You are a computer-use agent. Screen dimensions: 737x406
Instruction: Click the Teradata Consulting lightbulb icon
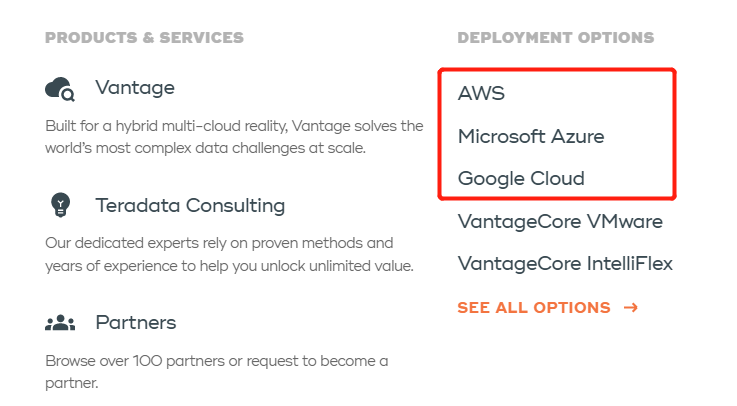(x=60, y=206)
